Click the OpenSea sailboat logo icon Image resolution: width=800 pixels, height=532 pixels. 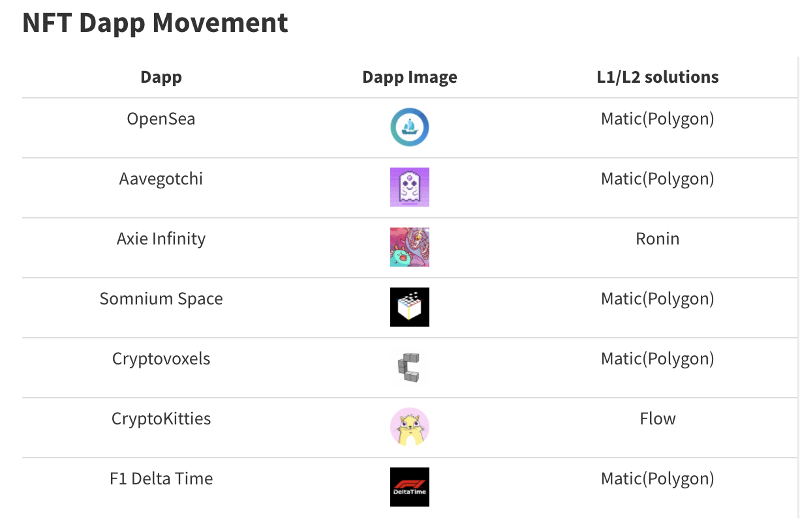click(409, 127)
